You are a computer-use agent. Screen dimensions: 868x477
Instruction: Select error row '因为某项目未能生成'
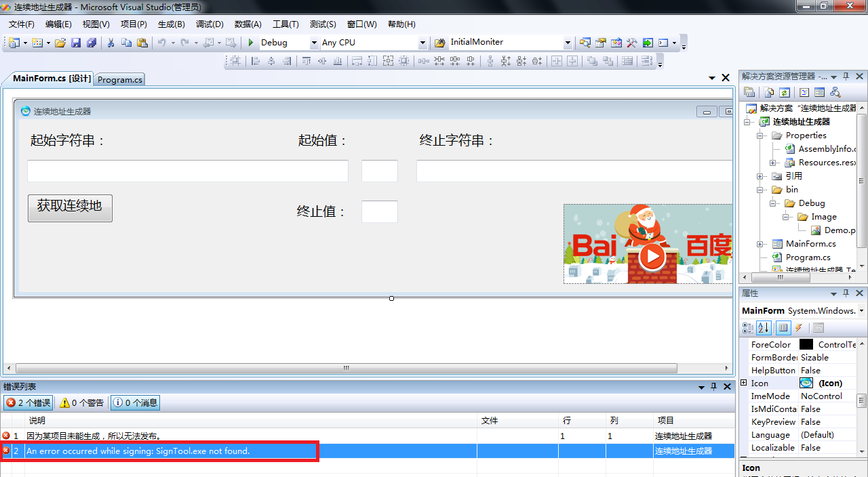pos(367,436)
